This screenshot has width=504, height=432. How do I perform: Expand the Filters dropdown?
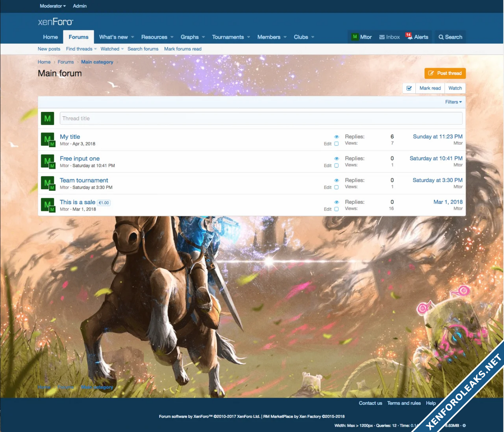pos(453,102)
